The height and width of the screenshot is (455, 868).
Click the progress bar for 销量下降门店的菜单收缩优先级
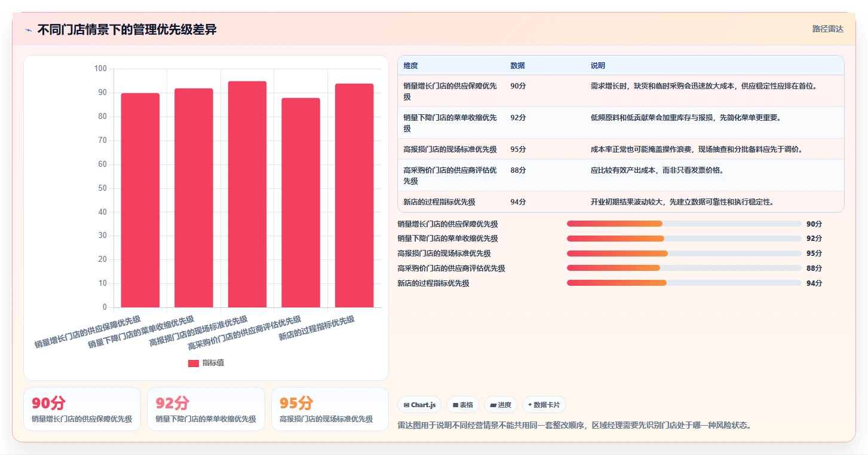tap(684, 239)
